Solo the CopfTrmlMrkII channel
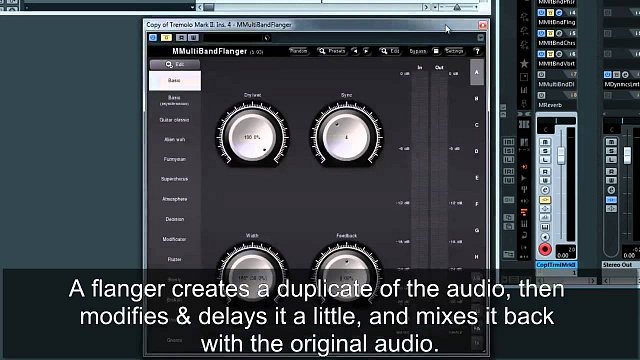This screenshot has width=640, height=360. point(545,151)
